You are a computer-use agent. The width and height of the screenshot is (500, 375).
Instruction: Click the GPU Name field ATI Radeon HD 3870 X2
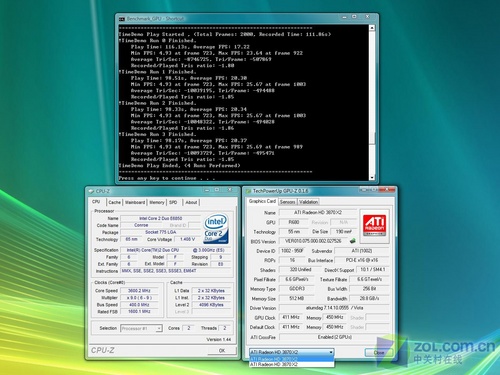[x=318, y=212]
